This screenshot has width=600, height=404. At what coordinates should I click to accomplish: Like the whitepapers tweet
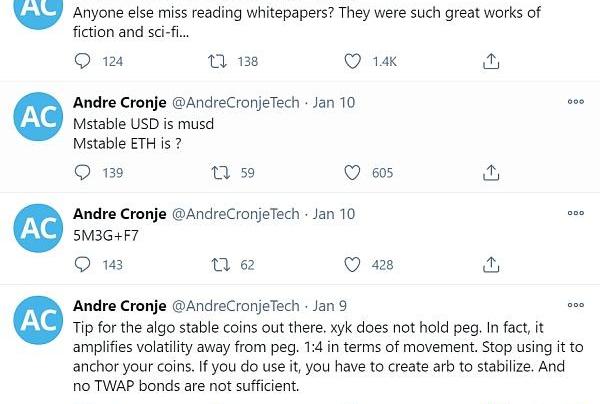352,62
